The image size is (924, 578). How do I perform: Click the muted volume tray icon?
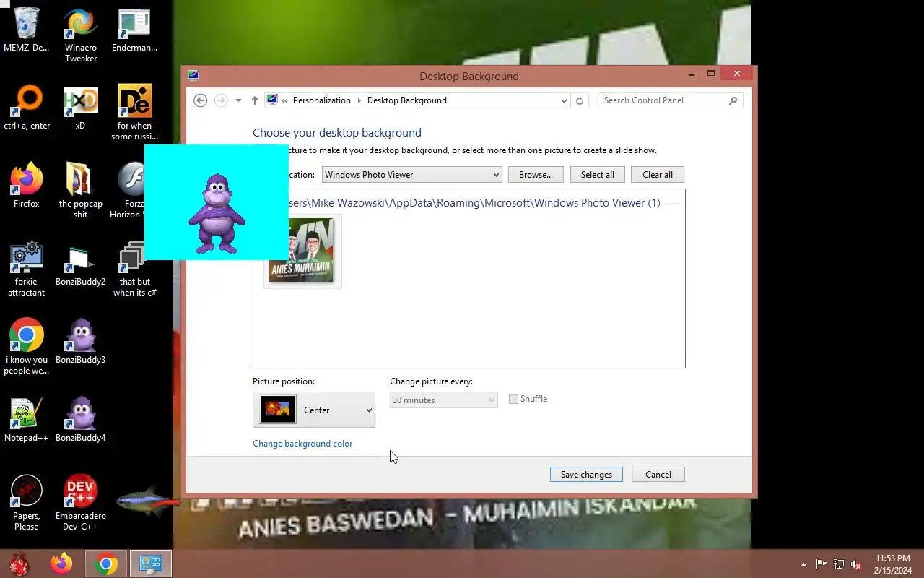pos(856,564)
